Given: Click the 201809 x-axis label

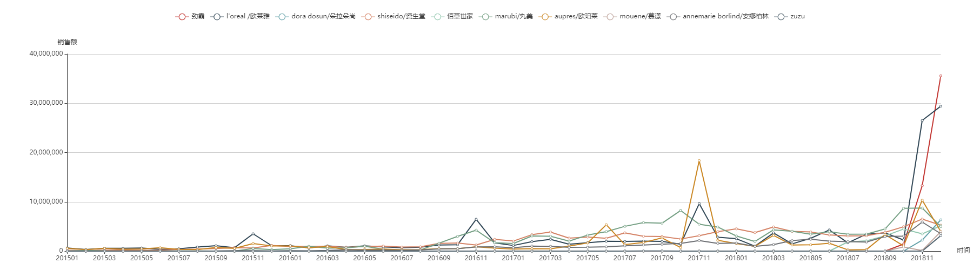Looking at the screenshot, I should pos(885,258).
